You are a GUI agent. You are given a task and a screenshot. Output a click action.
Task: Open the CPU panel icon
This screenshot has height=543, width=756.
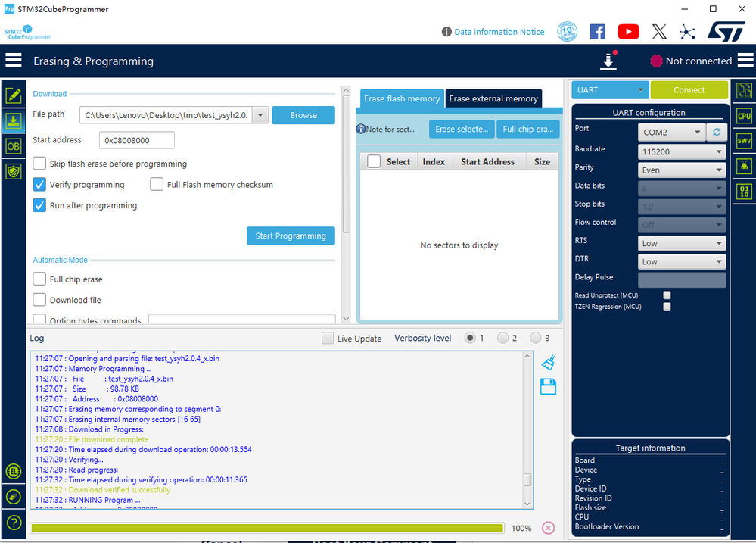[x=744, y=116]
